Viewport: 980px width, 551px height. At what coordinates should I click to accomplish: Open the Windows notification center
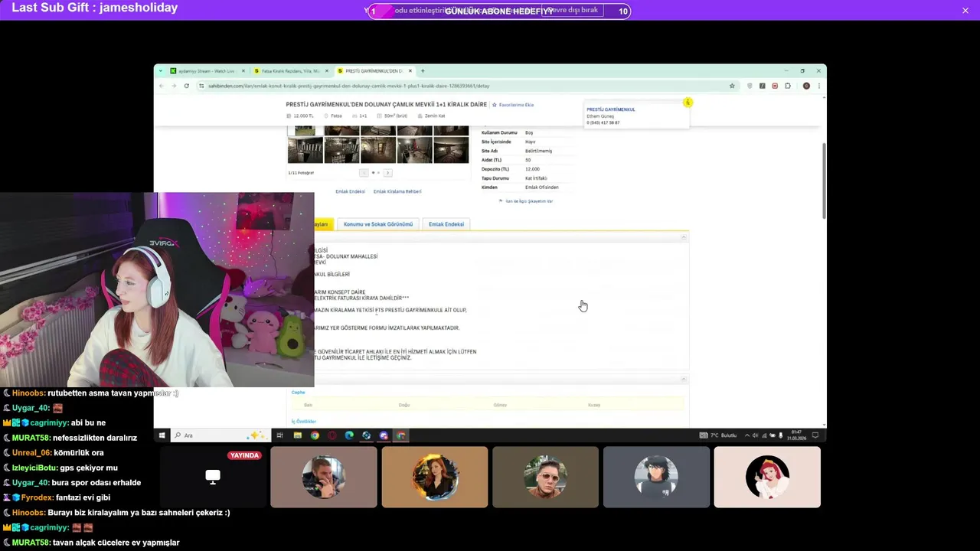pos(815,435)
